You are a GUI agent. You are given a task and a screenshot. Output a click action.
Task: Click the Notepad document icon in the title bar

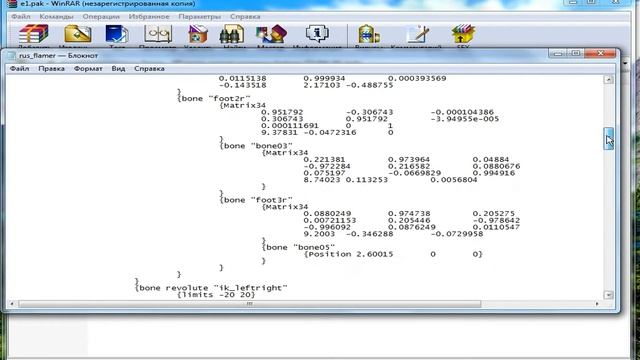tap(12, 56)
